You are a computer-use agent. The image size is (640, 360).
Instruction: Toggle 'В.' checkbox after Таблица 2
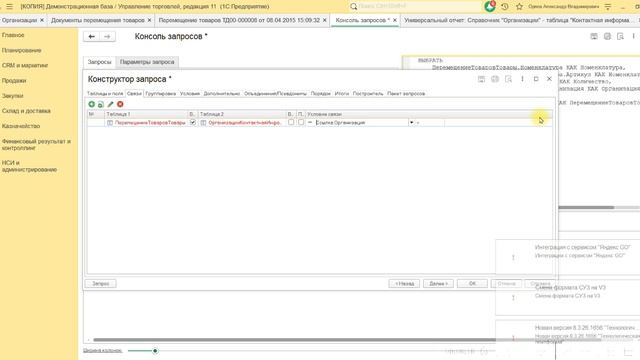(291, 122)
